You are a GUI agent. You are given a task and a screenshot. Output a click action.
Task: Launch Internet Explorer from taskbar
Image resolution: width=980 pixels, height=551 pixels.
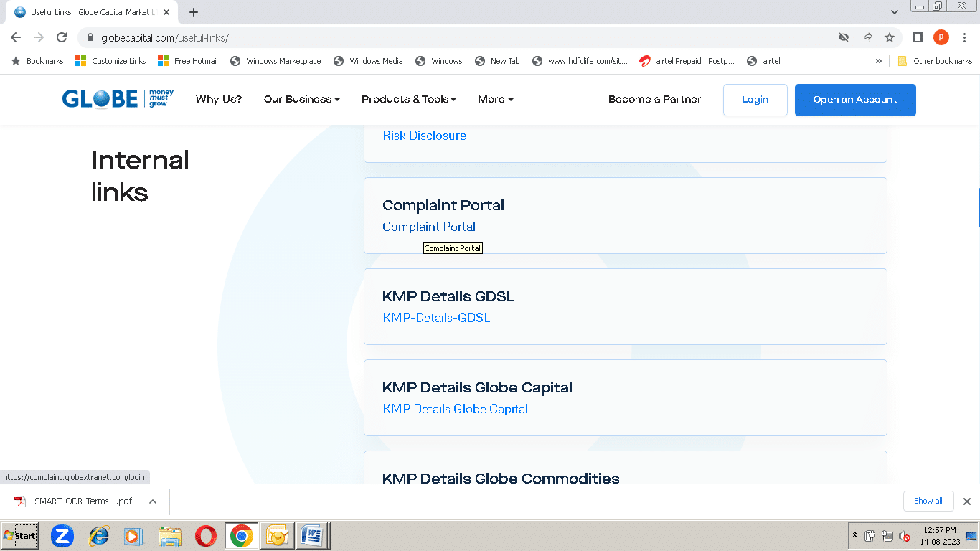[x=98, y=536]
